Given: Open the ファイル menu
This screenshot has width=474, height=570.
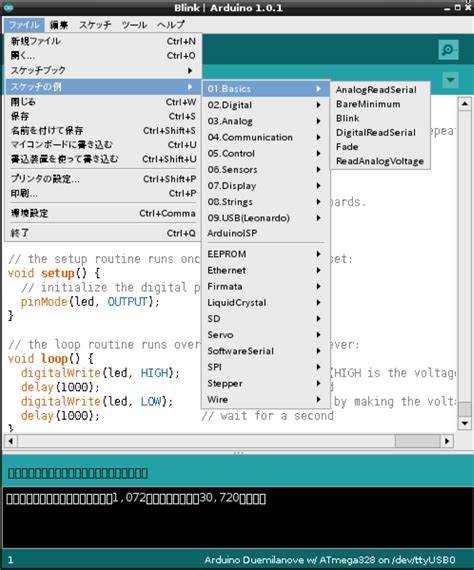Looking at the screenshot, I should 24,25.
